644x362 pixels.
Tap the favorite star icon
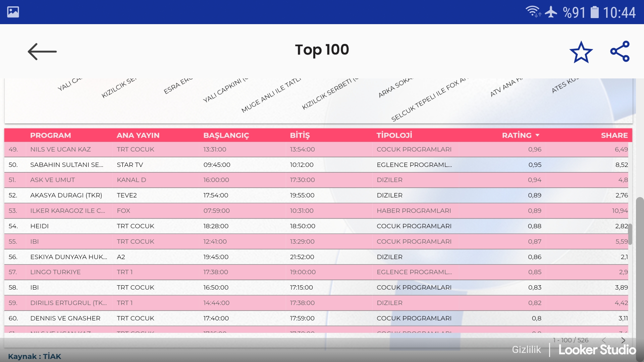(581, 52)
